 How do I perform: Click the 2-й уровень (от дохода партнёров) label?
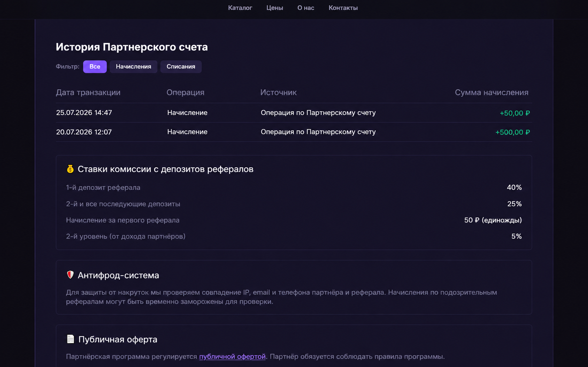click(x=126, y=236)
